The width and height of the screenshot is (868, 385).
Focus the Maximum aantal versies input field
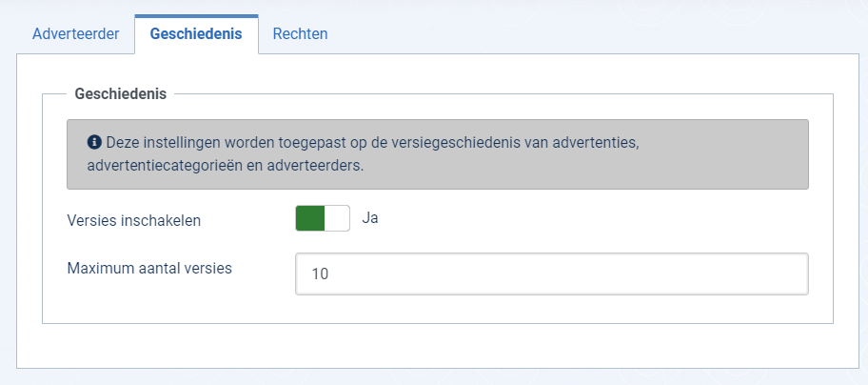click(x=552, y=274)
